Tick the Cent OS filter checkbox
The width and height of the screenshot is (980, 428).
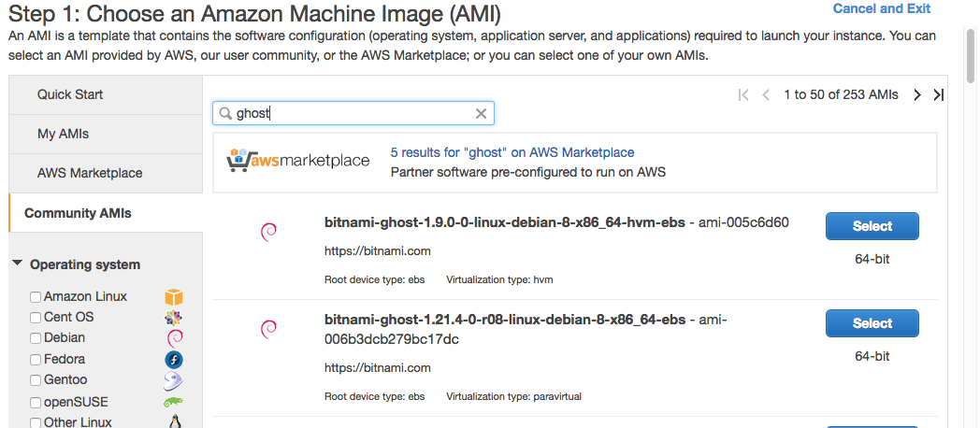pyautogui.click(x=36, y=318)
